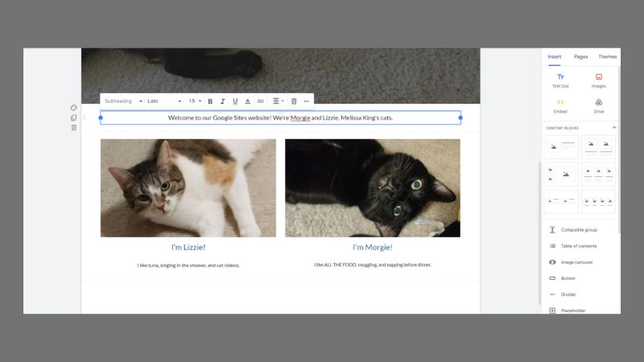Collapse the Content Blocks section
Viewport: 644px width, 362px height.
pyautogui.click(x=614, y=128)
